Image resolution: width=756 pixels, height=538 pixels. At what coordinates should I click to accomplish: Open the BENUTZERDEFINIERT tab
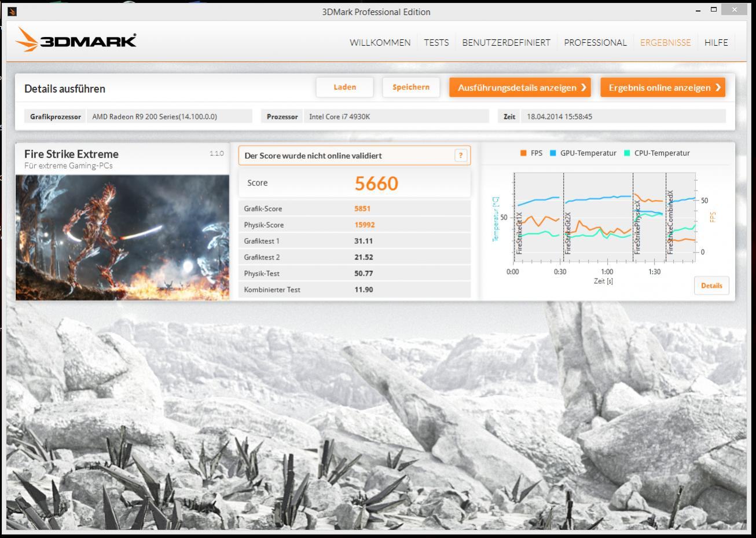click(507, 43)
